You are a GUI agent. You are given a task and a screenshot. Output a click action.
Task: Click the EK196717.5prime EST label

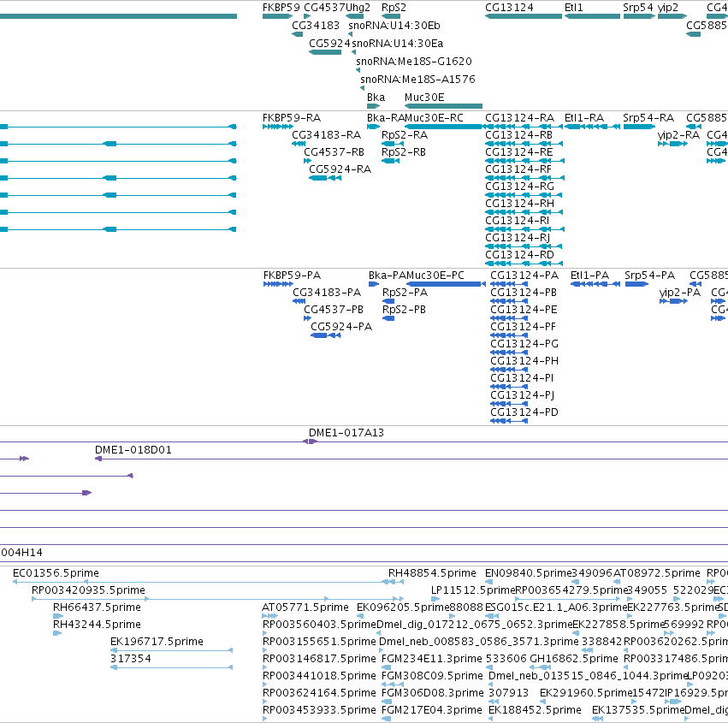[157, 642]
